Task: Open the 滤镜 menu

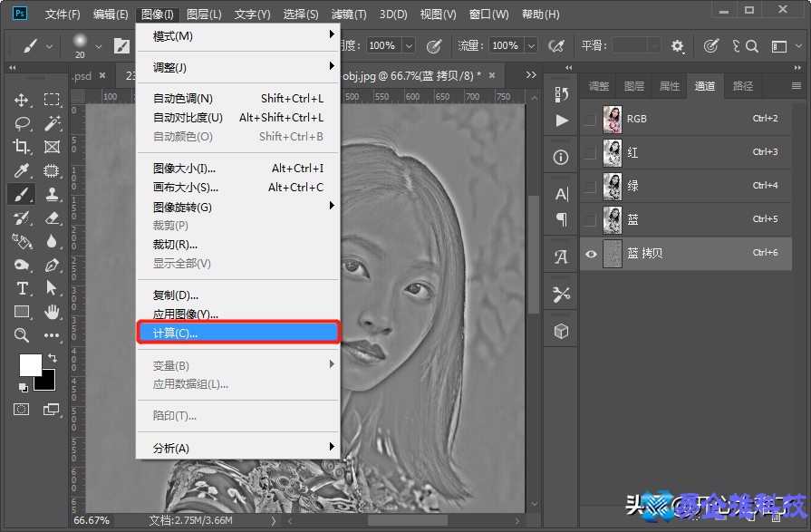Action: click(349, 13)
